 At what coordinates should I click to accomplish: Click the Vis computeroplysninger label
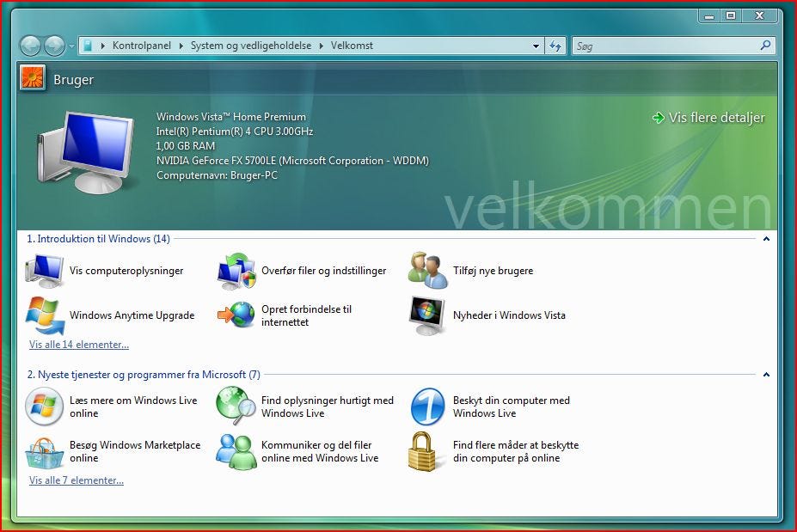[126, 271]
